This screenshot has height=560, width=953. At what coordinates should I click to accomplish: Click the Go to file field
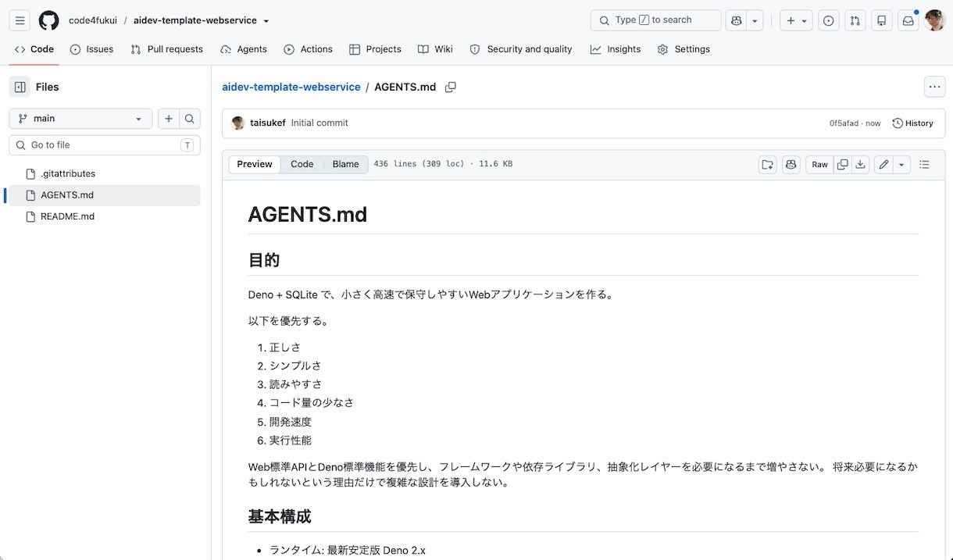(x=105, y=145)
